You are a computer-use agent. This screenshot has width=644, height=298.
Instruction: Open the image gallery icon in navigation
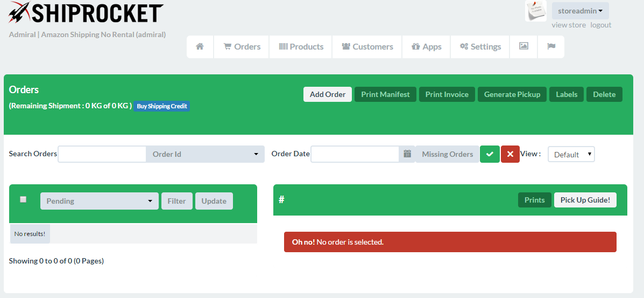[523, 47]
